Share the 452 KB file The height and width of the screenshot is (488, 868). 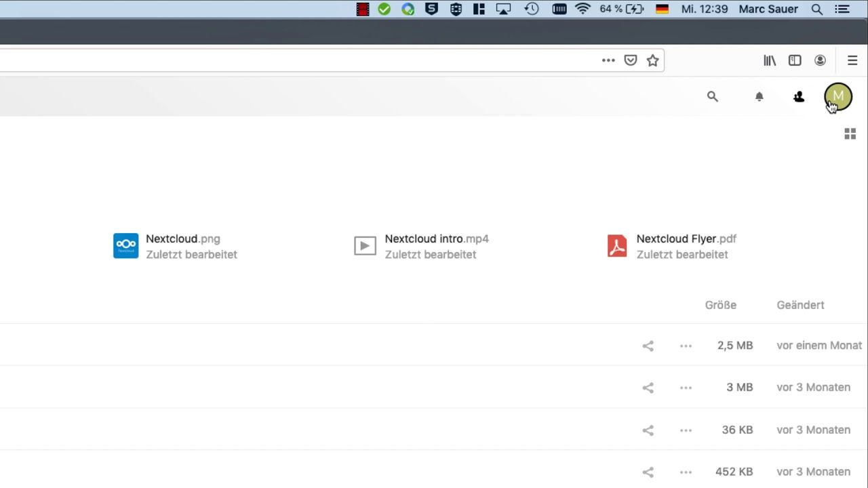pyautogui.click(x=648, y=472)
